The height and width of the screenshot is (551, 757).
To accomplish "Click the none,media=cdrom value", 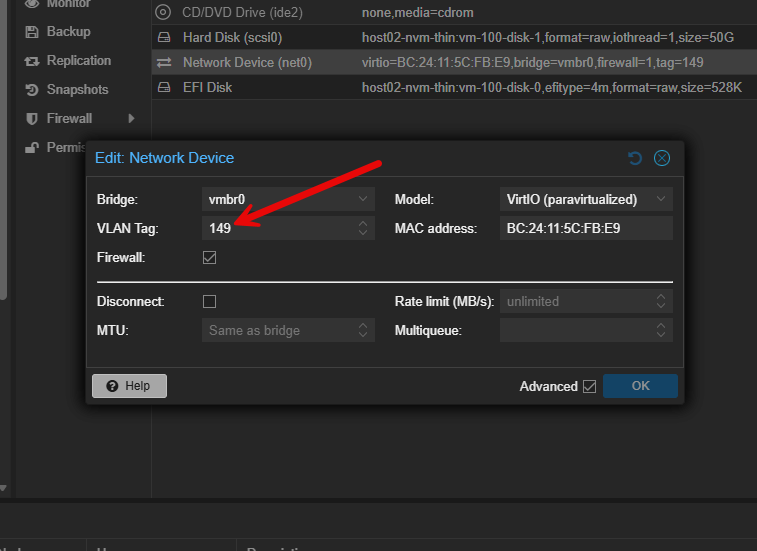I will pyautogui.click(x=418, y=13).
